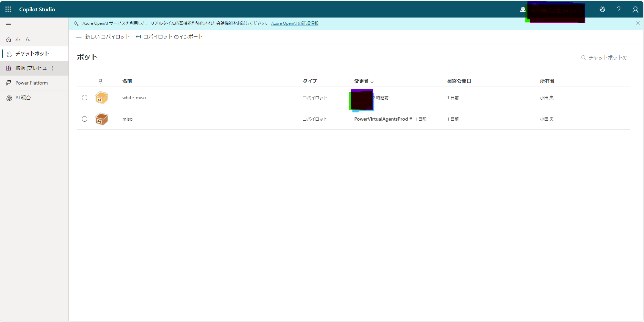Open Azure OpenAI の詳細情報 link
This screenshot has height=322, width=644.
tap(295, 23)
